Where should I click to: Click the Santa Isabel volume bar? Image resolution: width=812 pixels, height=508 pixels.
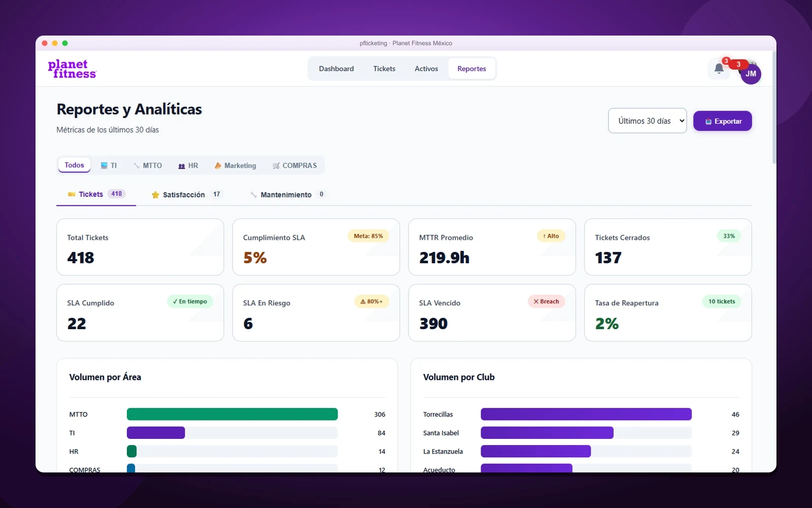[x=547, y=433]
